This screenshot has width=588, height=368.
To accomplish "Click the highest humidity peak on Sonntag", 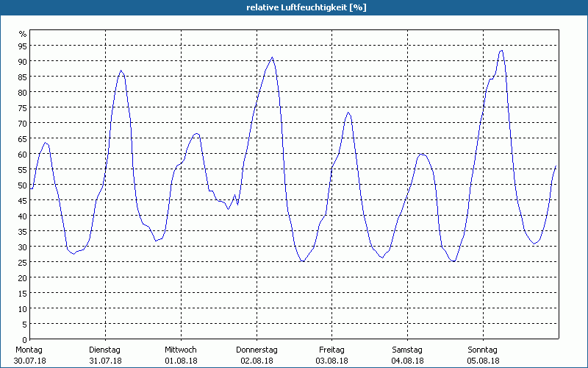I will 501,51.
